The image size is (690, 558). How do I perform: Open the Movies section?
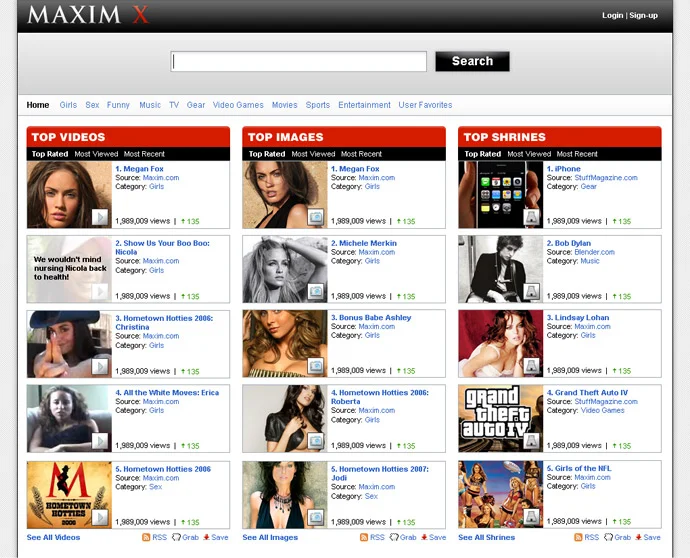285,105
